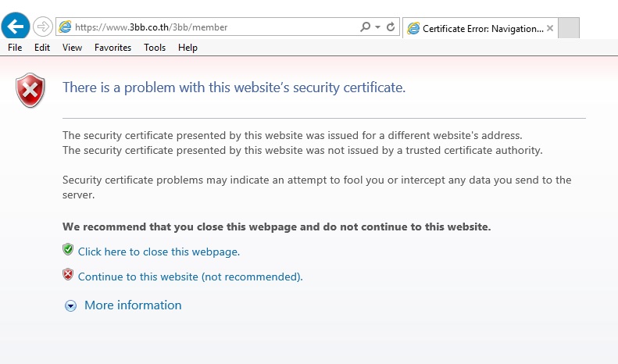Screen dimensions: 618x364
Task: Click the search magnifier in the address bar
Action: coord(365,27)
